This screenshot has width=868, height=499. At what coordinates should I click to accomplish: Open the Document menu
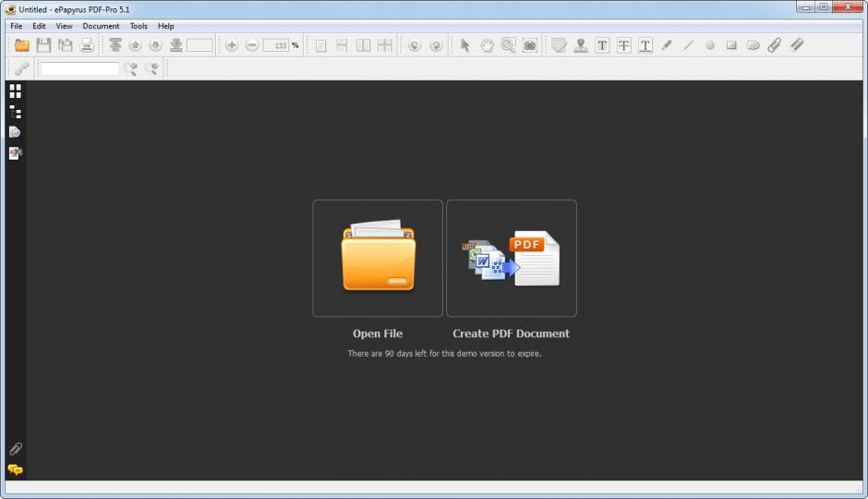click(101, 26)
